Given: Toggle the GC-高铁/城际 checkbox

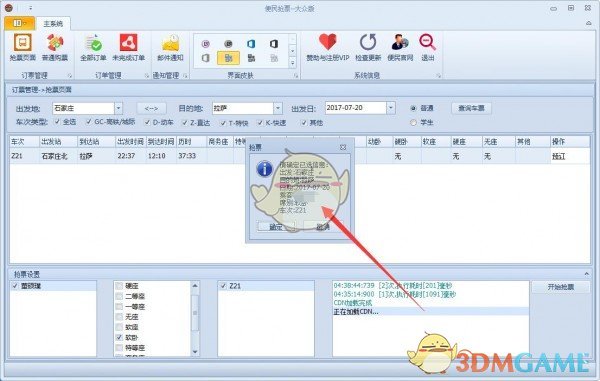Looking at the screenshot, I should pyautogui.click(x=89, y=122).
